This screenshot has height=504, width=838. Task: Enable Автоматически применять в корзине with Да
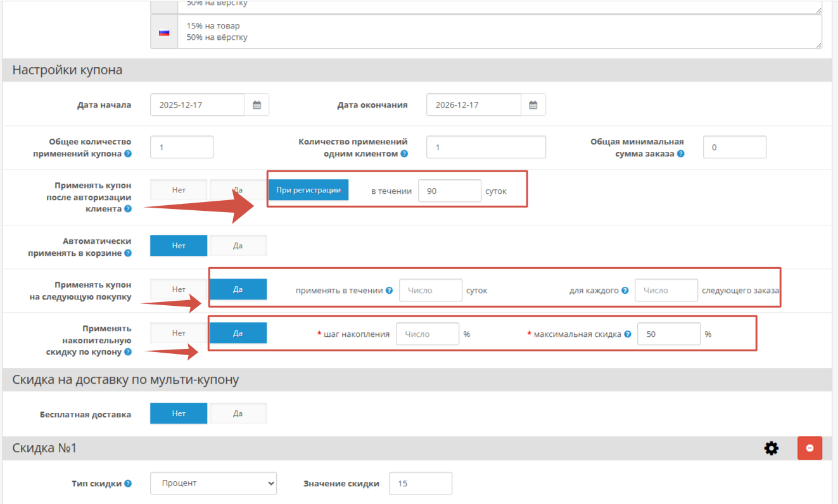238,246
